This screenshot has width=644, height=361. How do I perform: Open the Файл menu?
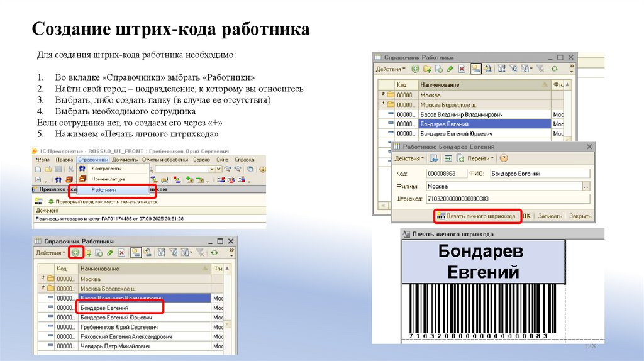click(x=43, y=160)
